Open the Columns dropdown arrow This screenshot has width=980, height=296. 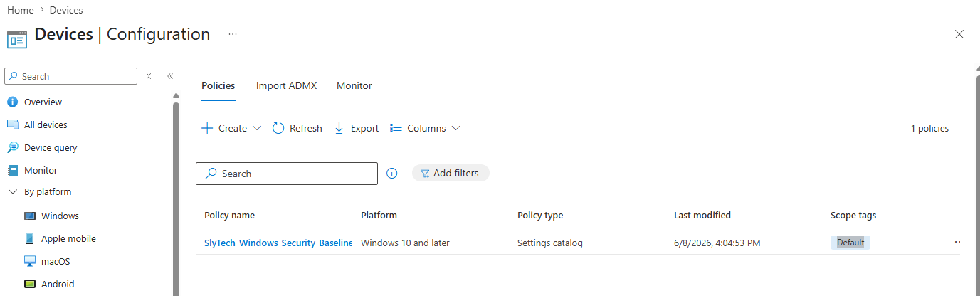pyautogui.click(x=455, y=128)
